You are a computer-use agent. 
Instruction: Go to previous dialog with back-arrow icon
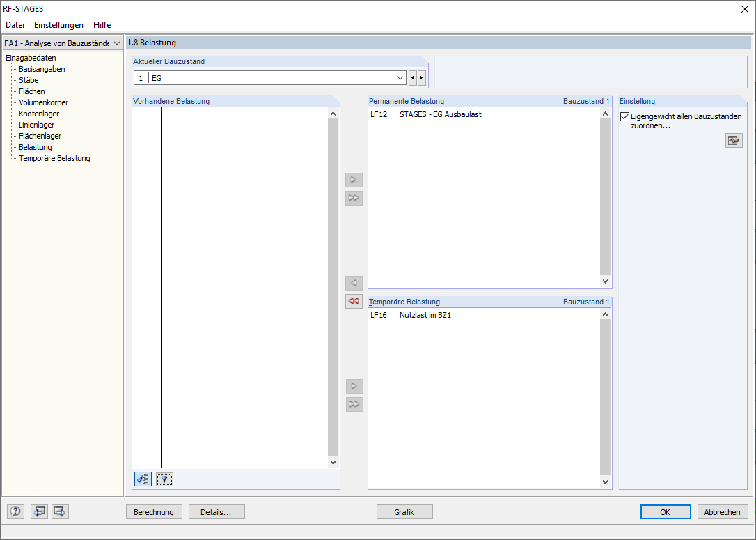point(39,511)
